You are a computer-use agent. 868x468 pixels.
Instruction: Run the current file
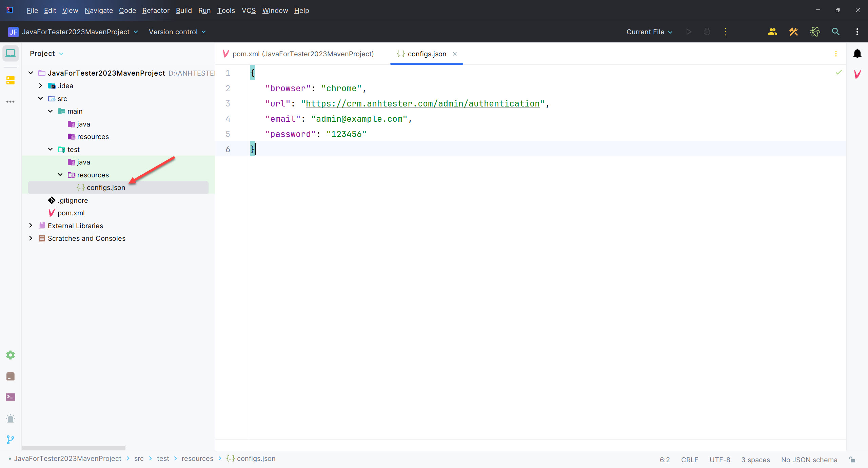(689, 32)
